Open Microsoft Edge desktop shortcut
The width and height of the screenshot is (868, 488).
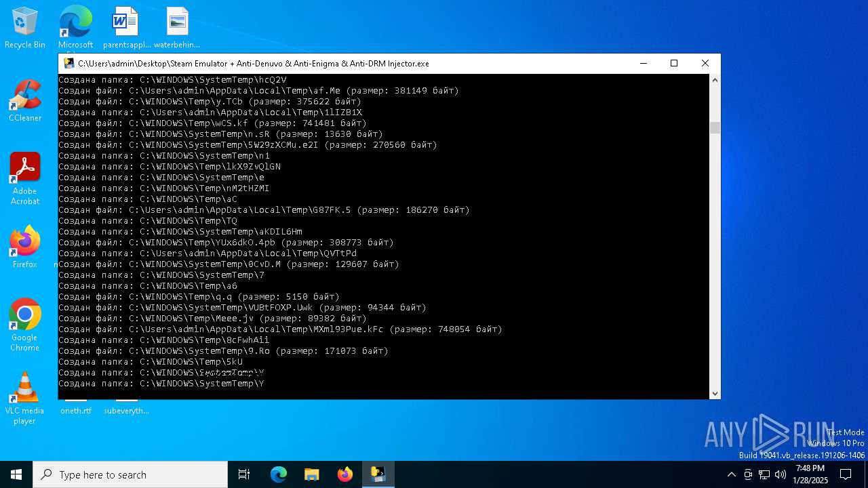75,28
